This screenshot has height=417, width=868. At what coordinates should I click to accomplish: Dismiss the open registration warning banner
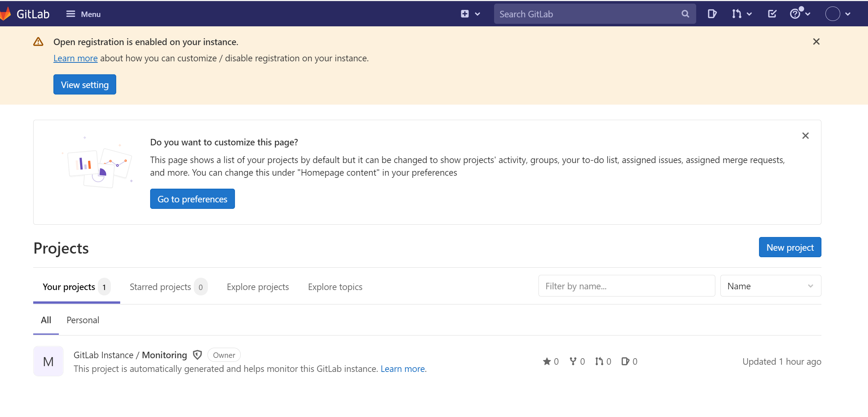(x=816, y=41)
